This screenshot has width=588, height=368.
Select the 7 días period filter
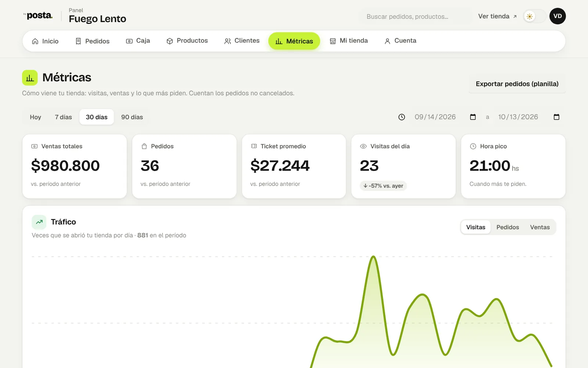[x=64, y=117]
